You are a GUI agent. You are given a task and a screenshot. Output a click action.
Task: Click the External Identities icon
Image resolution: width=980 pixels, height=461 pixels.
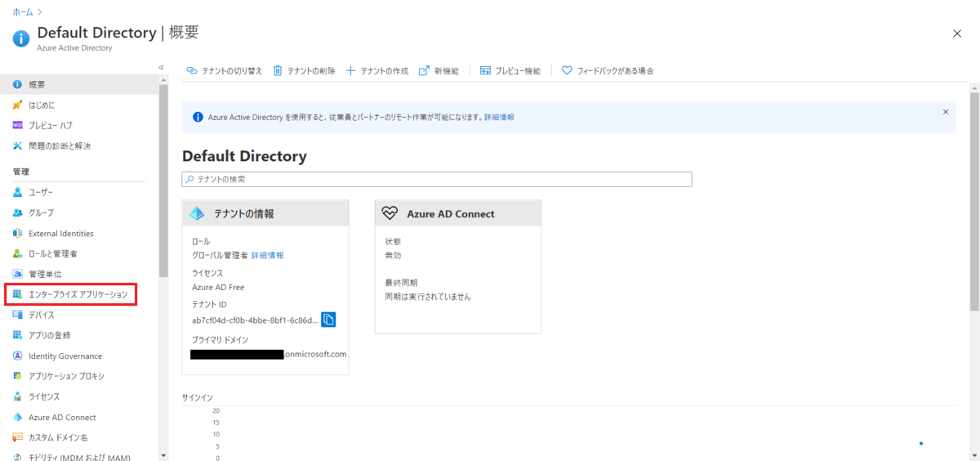click(18, 233)
